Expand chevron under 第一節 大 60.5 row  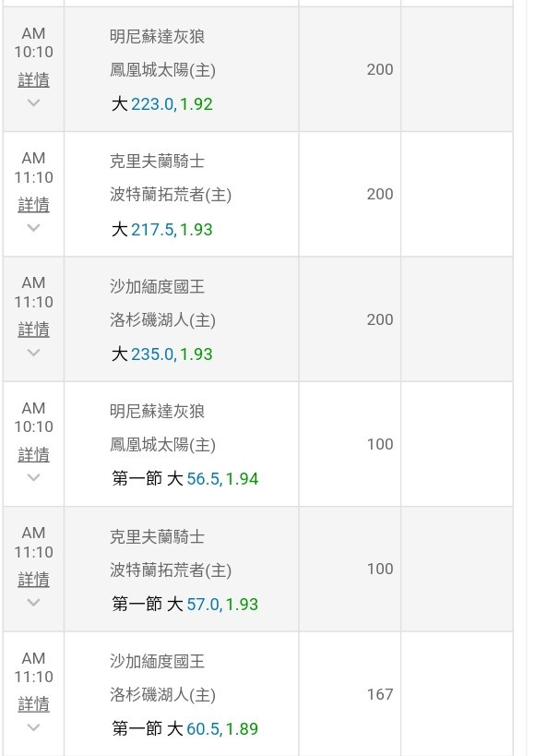coord(34,727)
